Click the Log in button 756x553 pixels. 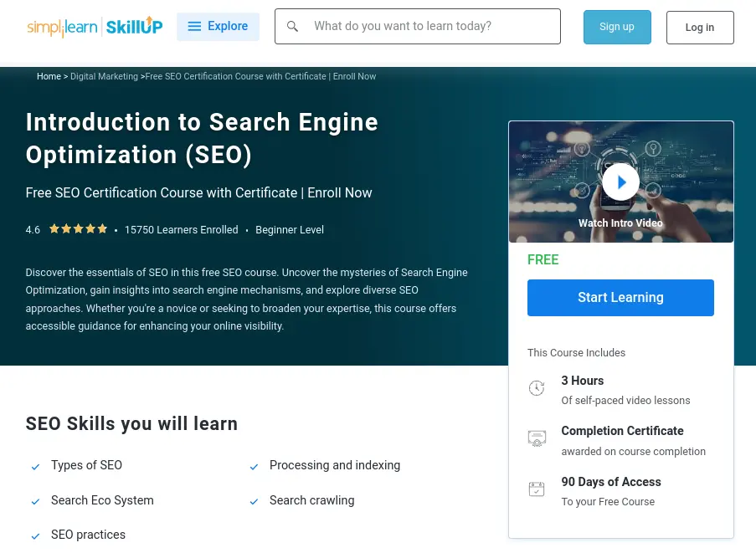pyautogui.click(x=699, y=27)
